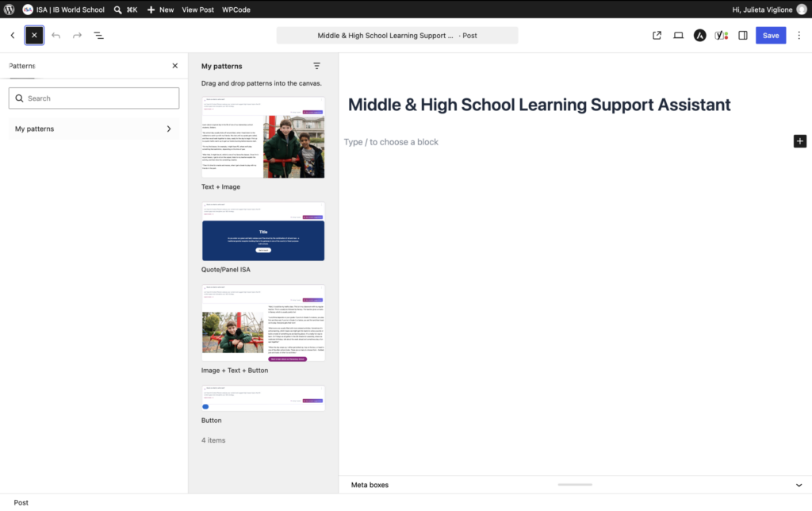The width and height of the screenshot is (812, 511).
Task: Go back with the left chevron
Action: (13, 35)
